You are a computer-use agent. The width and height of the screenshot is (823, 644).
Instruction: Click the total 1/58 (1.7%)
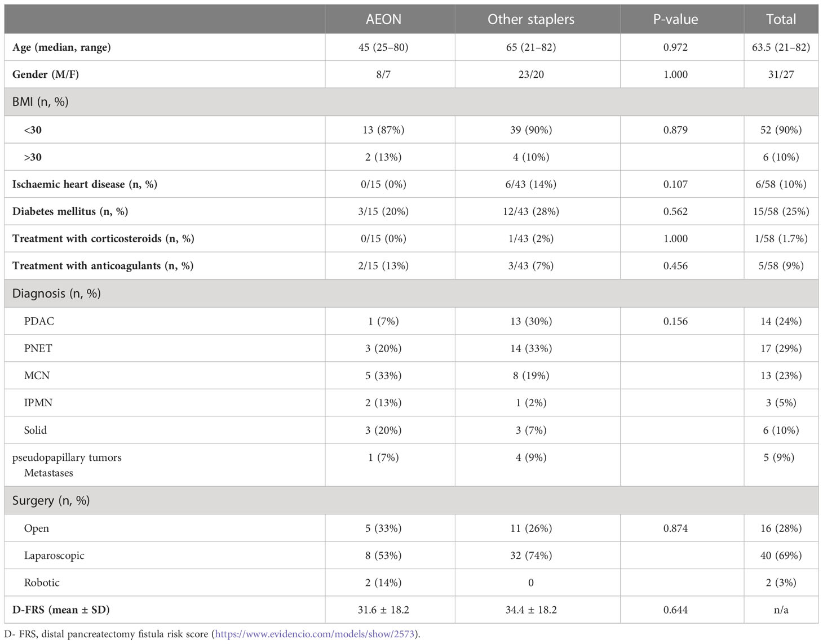781,239
